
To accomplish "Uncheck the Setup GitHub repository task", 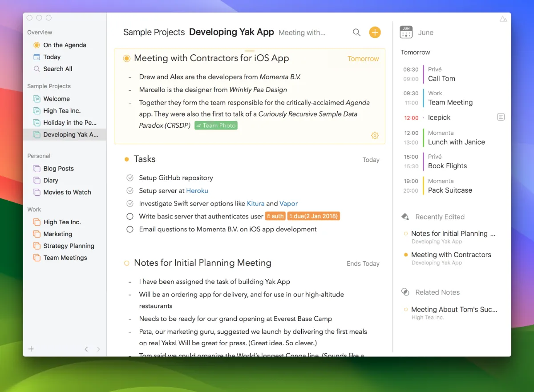I will point(130,178).
